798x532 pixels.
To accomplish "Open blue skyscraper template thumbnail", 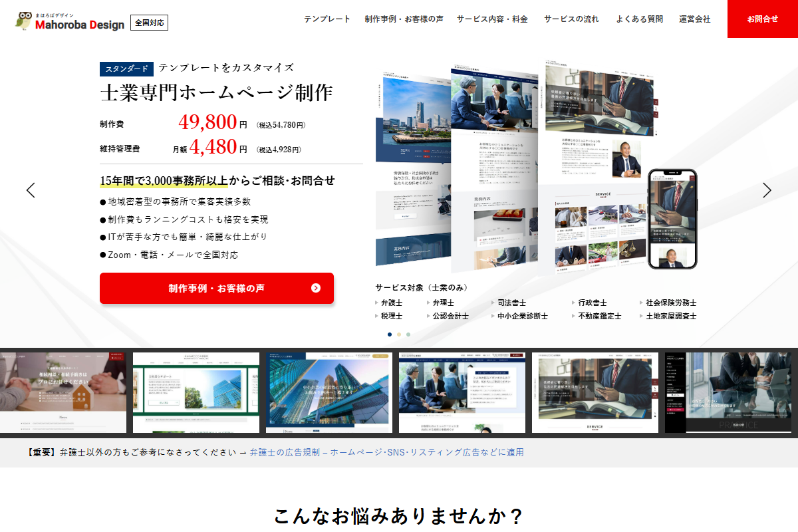I will pyautogui.click(x=329, y=392).
